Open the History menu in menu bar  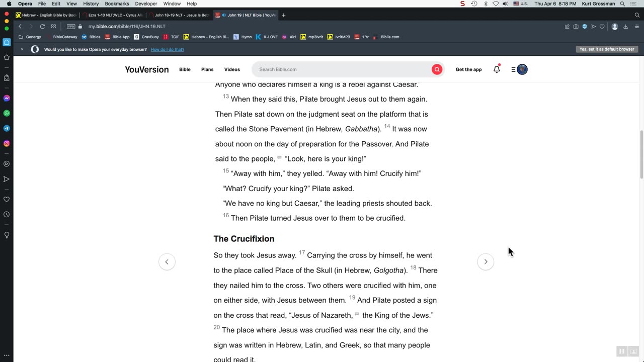click(91, 4)
